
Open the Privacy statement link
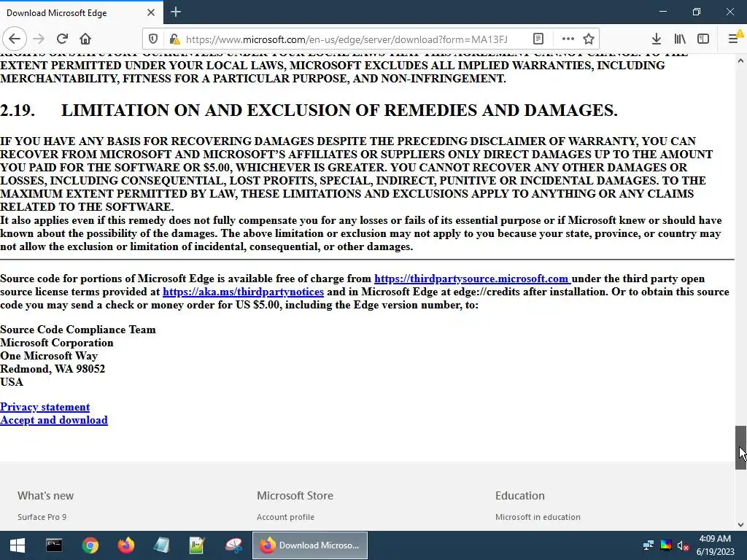click(x=44, y=407)
